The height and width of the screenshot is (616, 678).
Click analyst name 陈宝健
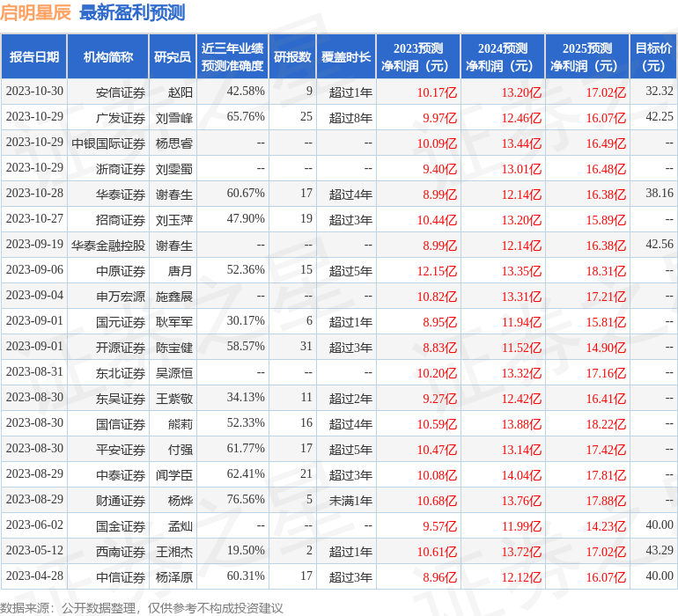(x=174, y=347)
